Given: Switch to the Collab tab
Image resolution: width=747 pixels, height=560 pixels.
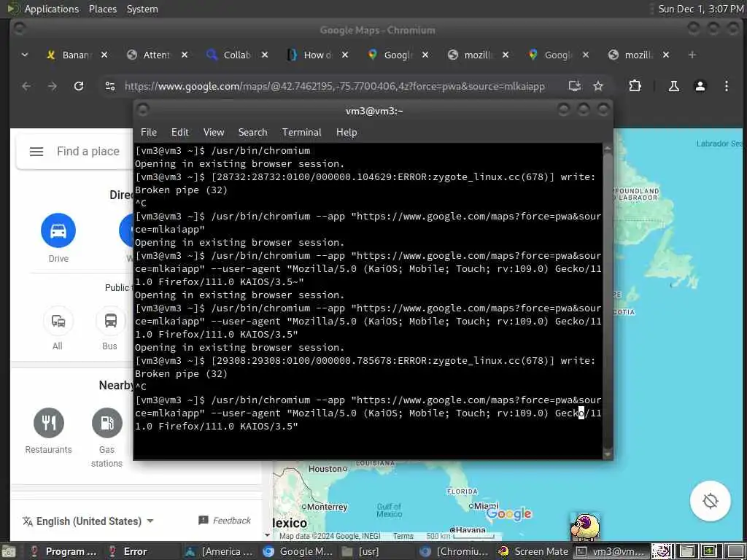Looking at the screenshot, I should pyautogui.click(x=230, y=55).
